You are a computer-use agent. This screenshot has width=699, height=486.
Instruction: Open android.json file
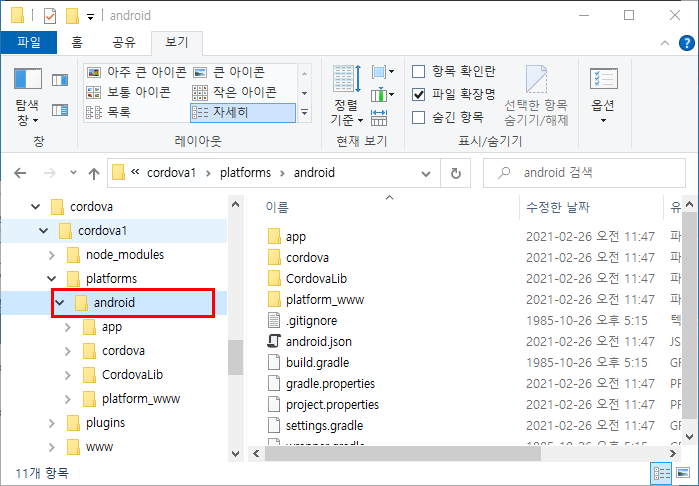coord(319,342)
